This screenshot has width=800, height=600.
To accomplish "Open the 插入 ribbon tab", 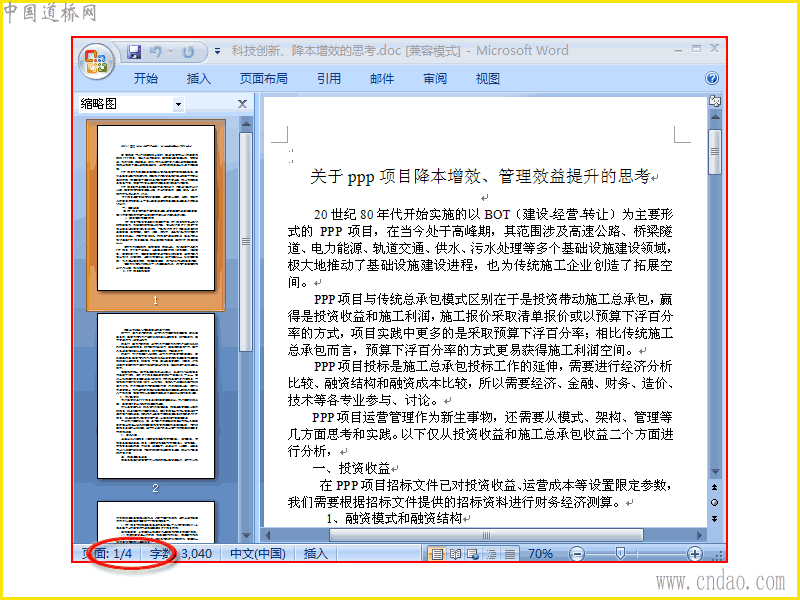I will (198, 79).
